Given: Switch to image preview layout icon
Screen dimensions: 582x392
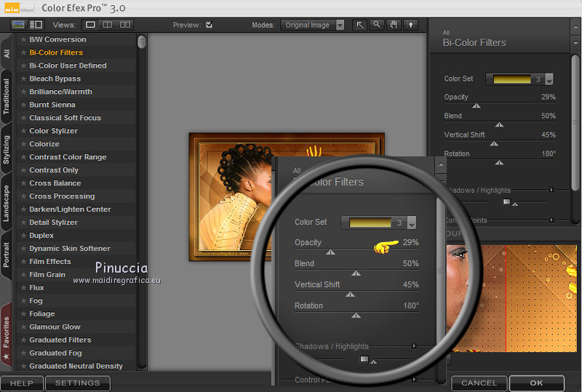Looking at the screenshot, I should (18, 25).
